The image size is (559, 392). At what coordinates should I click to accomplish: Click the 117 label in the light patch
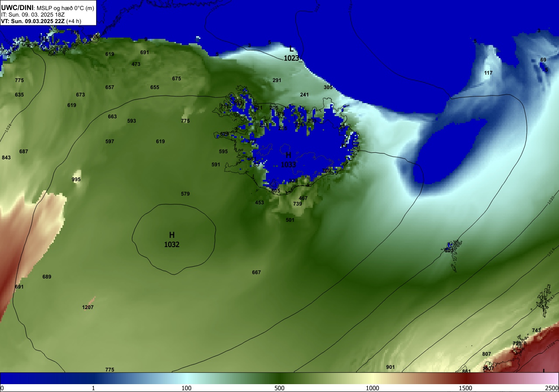coord(488,73)
